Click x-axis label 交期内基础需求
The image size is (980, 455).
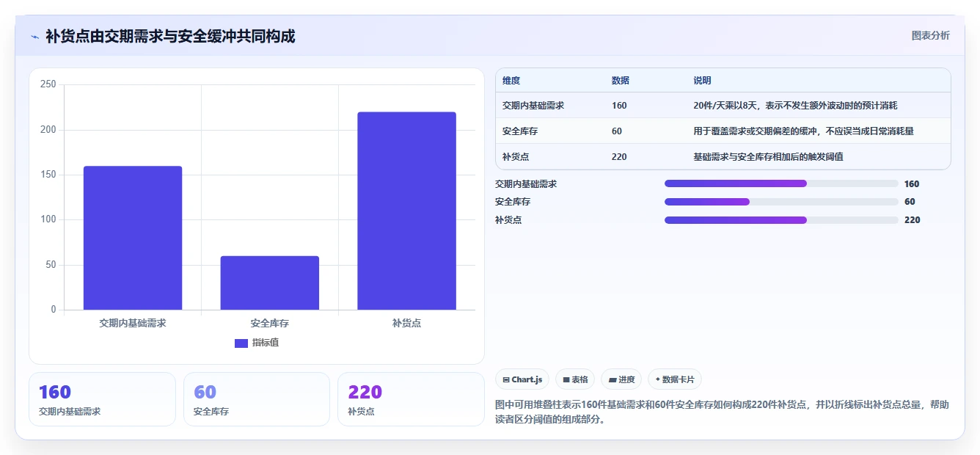(x=133, y=323)
